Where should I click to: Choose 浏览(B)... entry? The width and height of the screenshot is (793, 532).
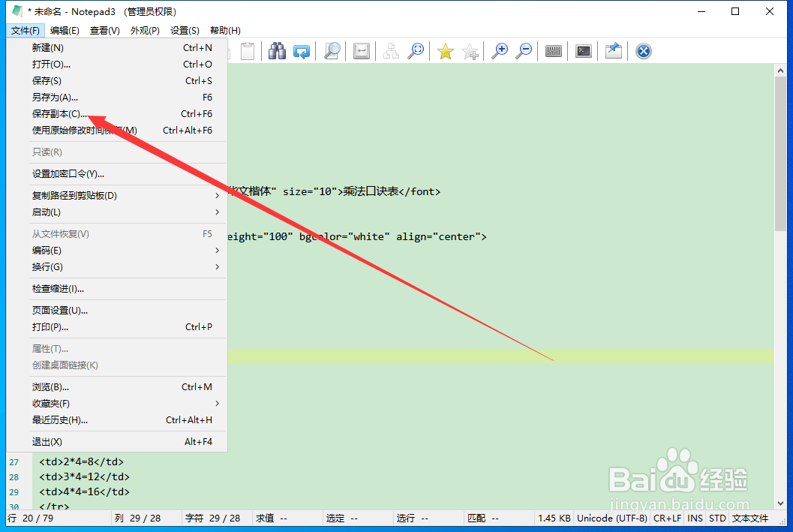coord(117,387)
